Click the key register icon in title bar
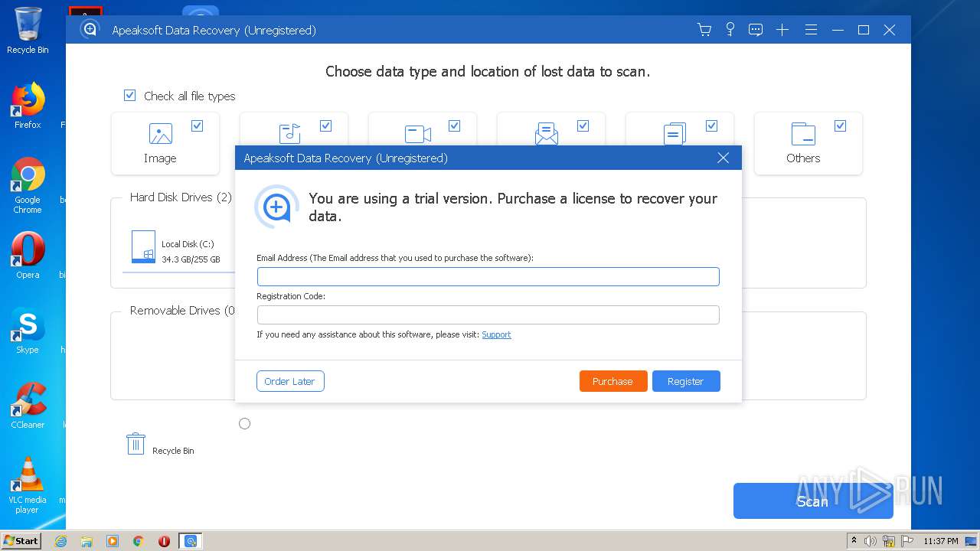Screen dimensions: 980x551 tap(730, 30)
